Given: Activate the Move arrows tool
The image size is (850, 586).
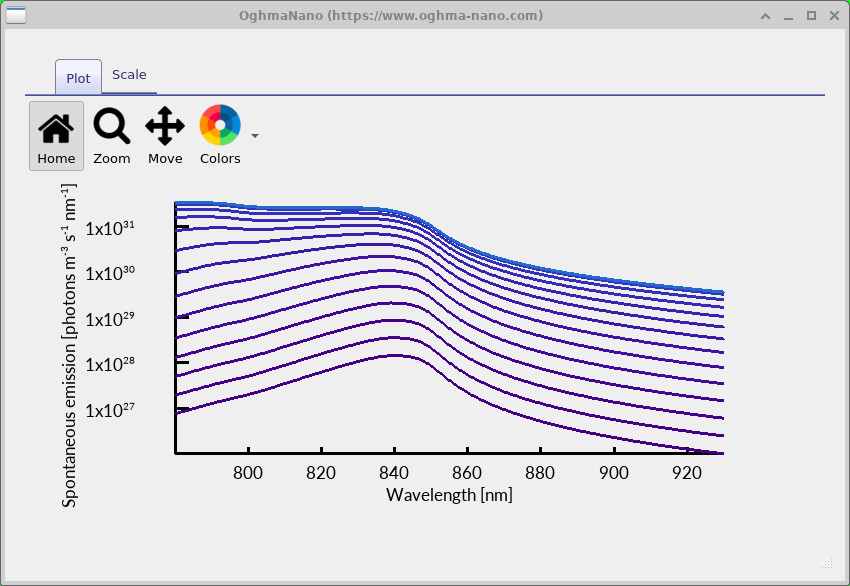Looking at the screenshot, I should tap(165, 136).
